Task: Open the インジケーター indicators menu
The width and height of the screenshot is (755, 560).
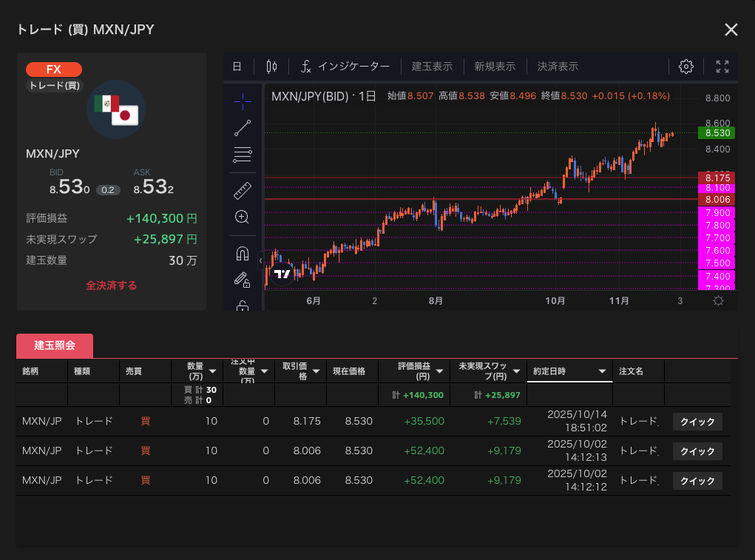Action: (345, 67)
